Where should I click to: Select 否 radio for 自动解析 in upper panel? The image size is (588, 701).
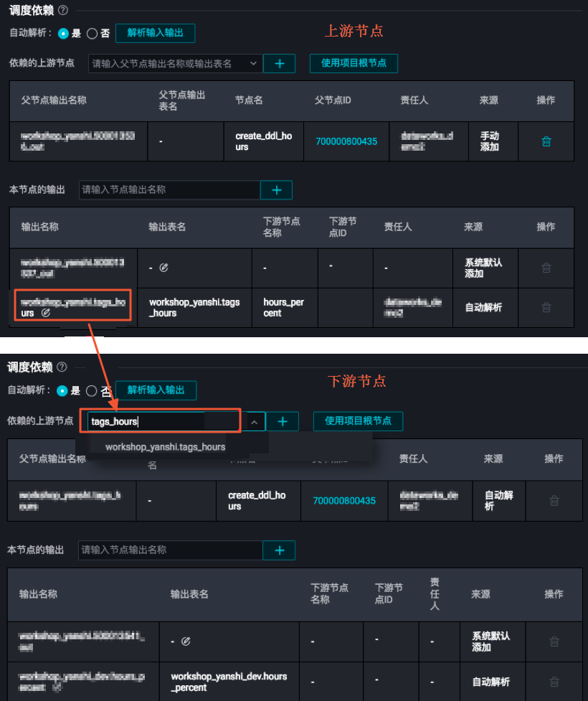coord(92,34)
